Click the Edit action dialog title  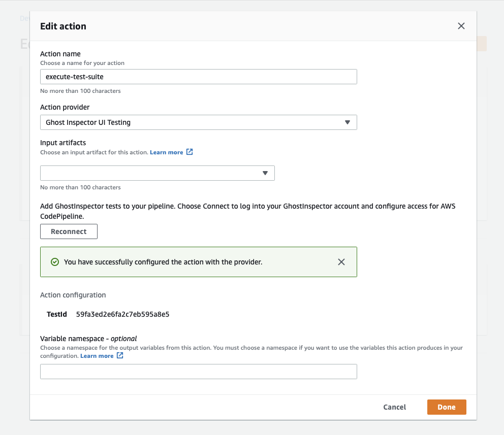click(63, 26)
